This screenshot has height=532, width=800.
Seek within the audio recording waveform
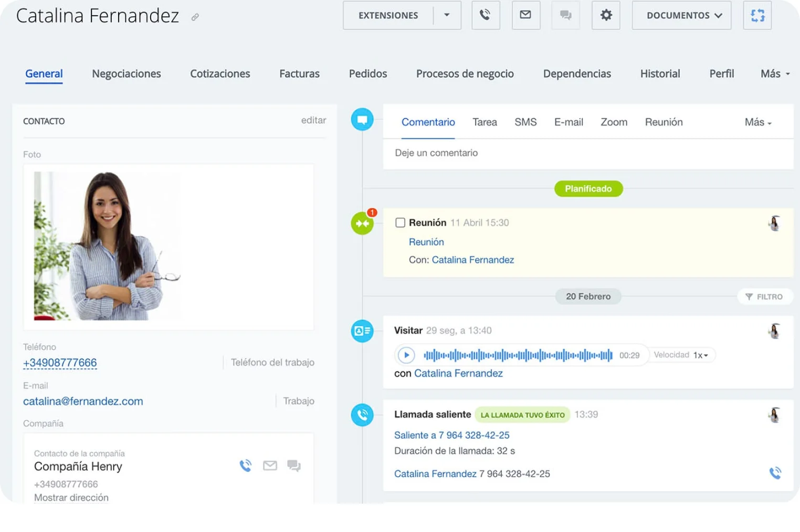[518, 355]
